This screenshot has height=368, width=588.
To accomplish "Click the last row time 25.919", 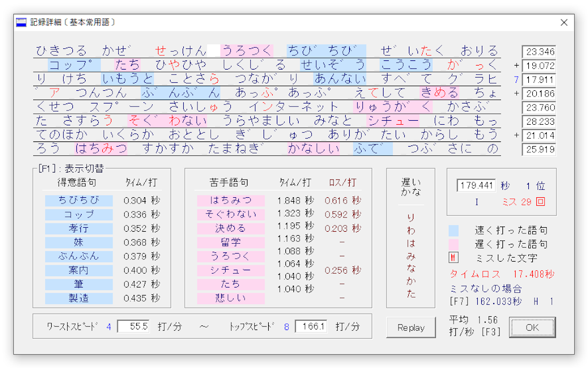I will (x=539, y=149).
